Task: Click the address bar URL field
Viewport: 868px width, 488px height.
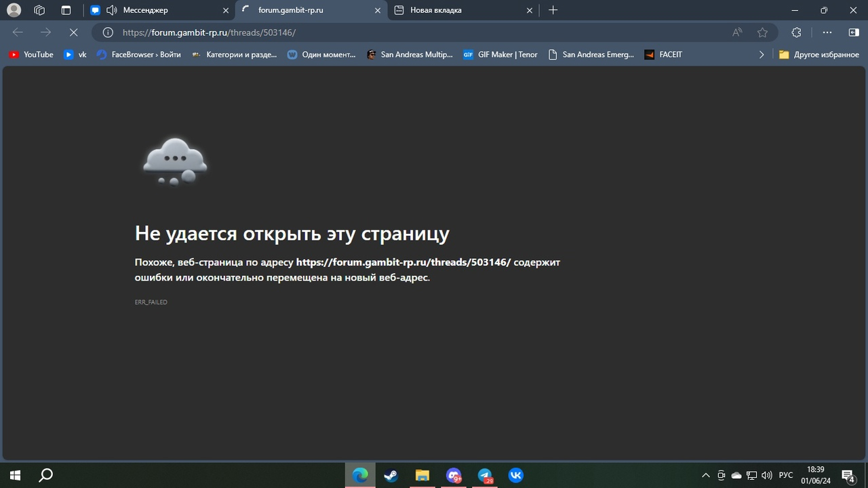Action: [x=407, y=33]
